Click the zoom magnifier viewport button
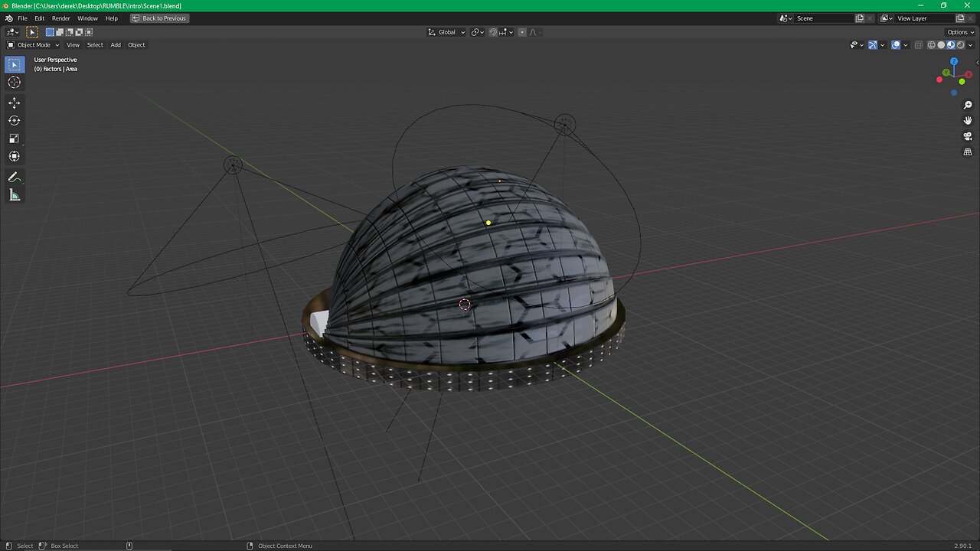The width and height of the screenshot is (980, 551). pos(968,105)
